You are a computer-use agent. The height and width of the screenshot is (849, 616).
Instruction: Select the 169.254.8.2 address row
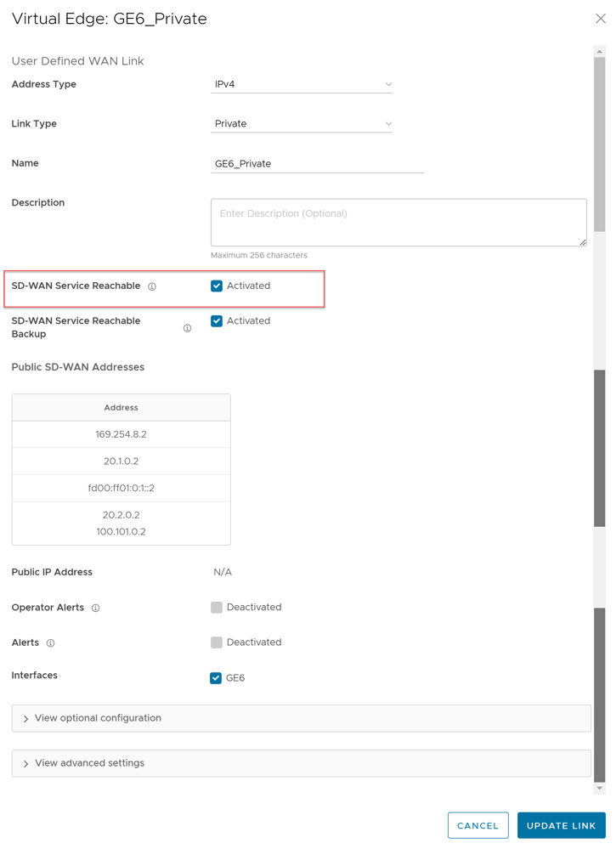pos(122,434)
